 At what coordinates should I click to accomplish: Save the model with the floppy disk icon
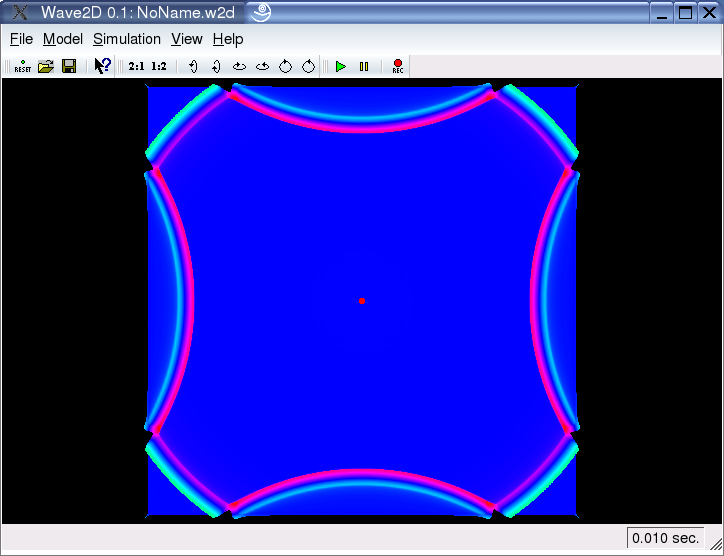[69, 67]
